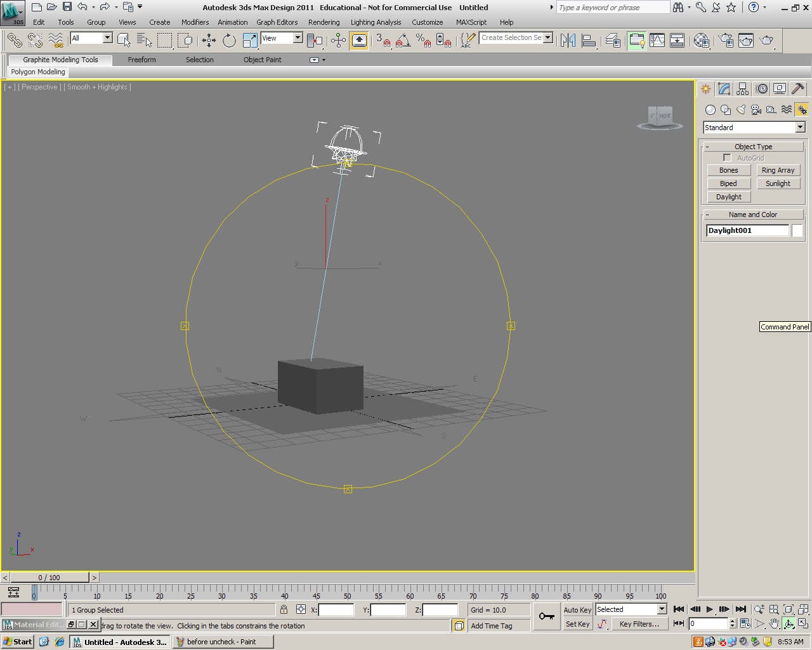
Task: Toggle the AutoGrid checkbox
Action: pos(727,157)
